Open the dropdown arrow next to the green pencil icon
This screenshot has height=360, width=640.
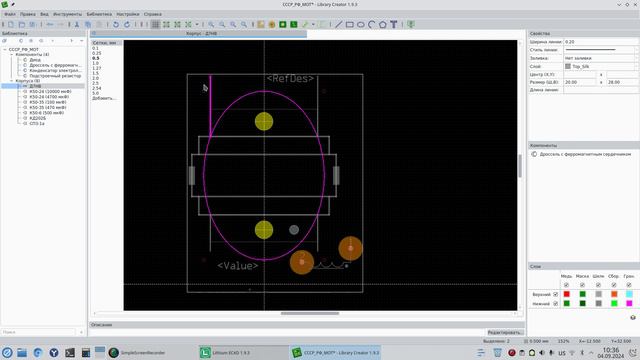313,24
